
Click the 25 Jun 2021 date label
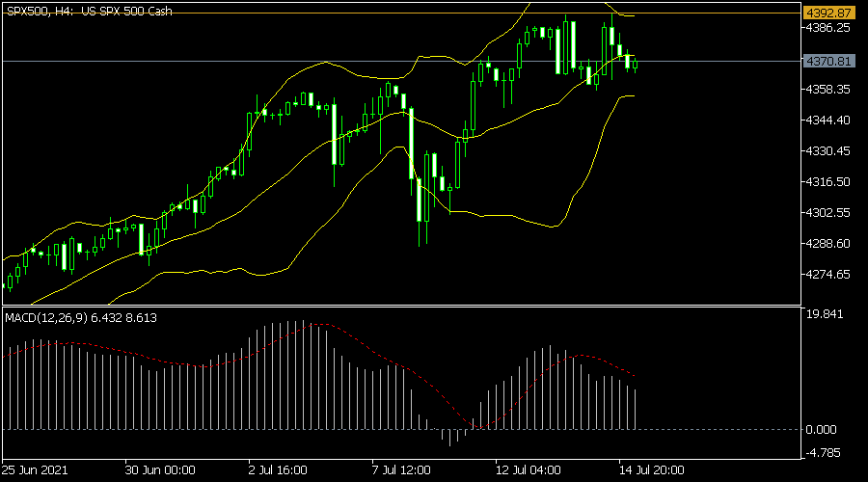click(x=35, y=469)
